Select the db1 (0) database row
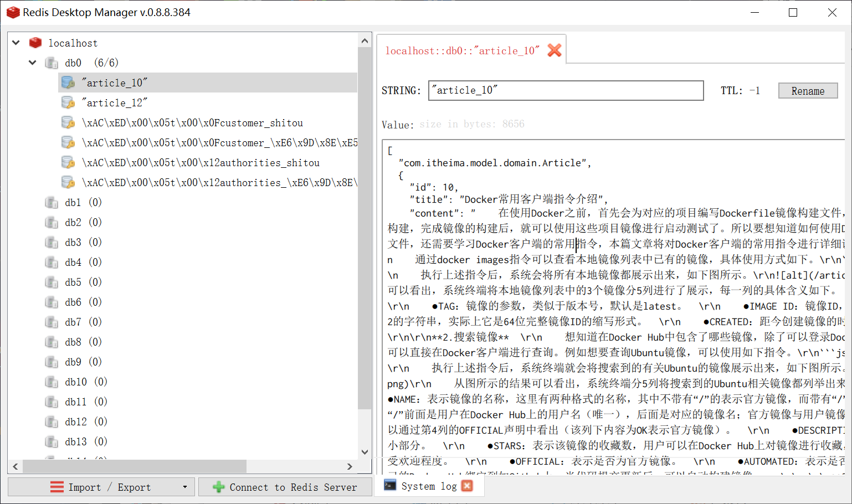 pyautogui.click(x=83, y=202)
